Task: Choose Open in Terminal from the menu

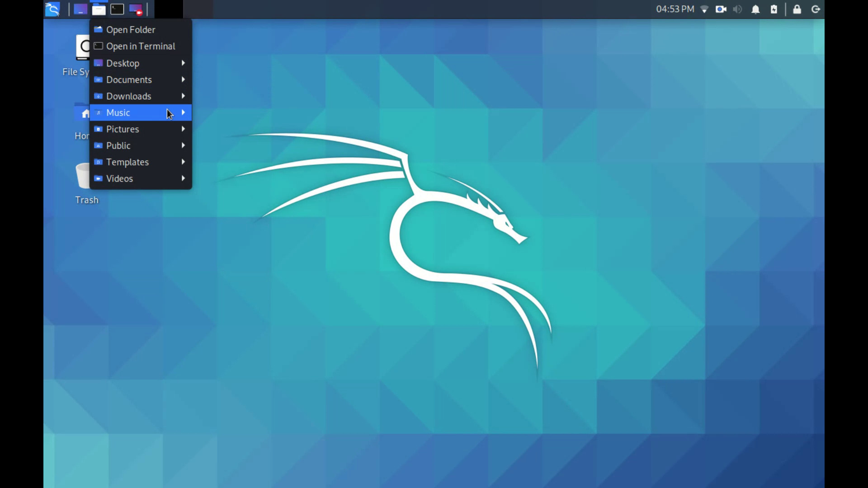Action: click(141, 46)
